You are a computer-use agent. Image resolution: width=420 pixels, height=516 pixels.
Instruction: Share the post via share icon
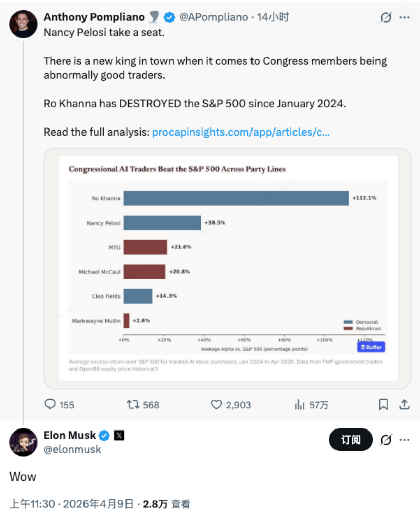(x=404, y=404)
